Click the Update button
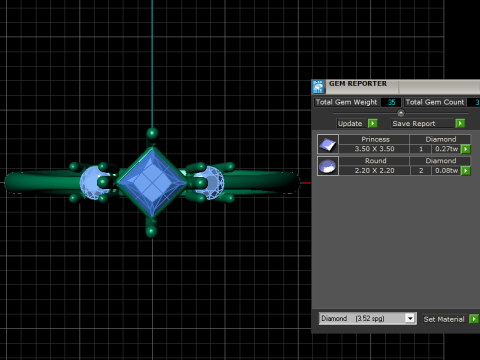 coord(350,124)
